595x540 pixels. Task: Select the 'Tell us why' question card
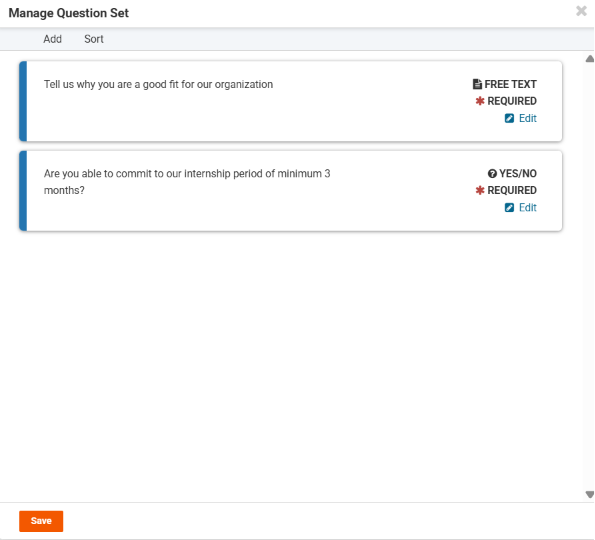pyautogui.click(x=291, y=101)
